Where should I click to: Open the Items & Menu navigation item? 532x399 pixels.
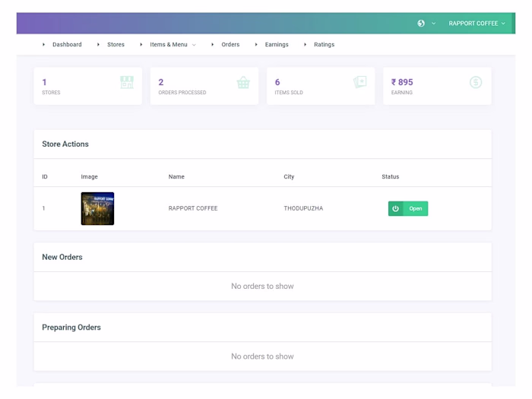tap(169, 44)
